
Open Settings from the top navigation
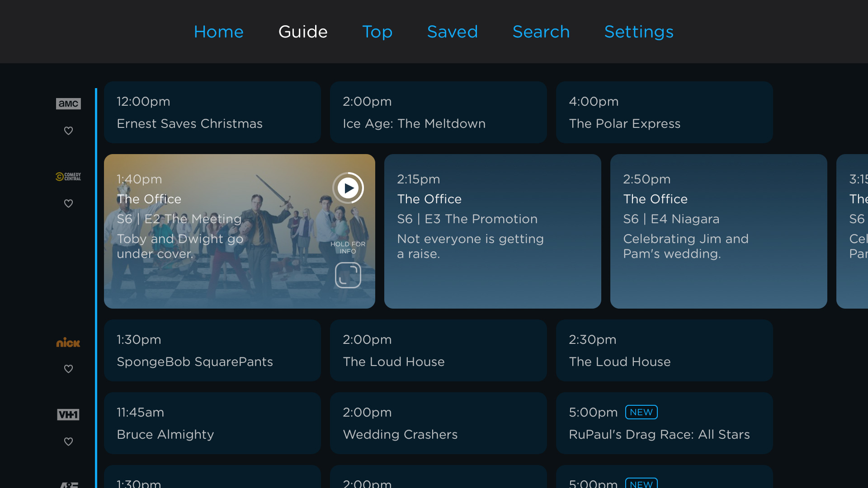coord(639,32)
